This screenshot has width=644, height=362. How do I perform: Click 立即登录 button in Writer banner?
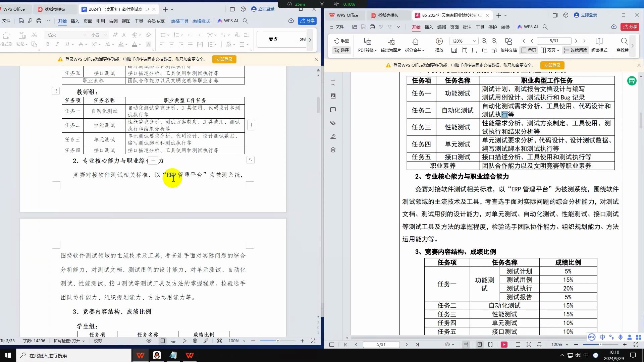click(x=224, y=59)
